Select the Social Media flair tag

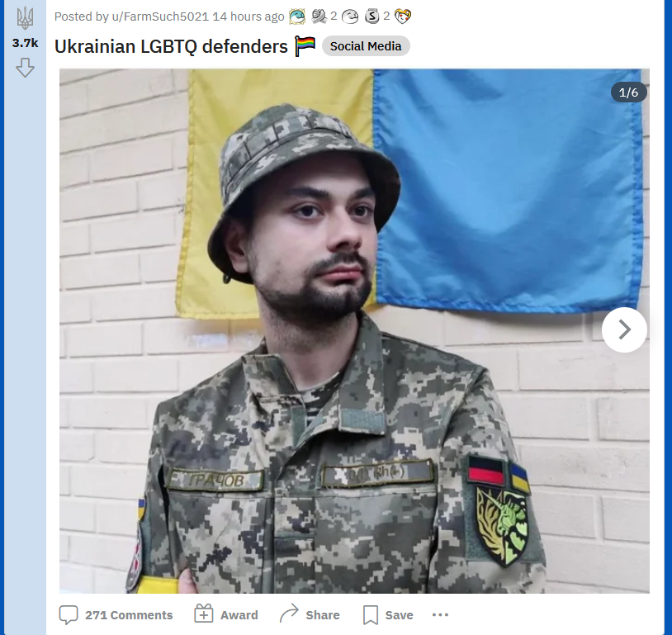[366, 46]
